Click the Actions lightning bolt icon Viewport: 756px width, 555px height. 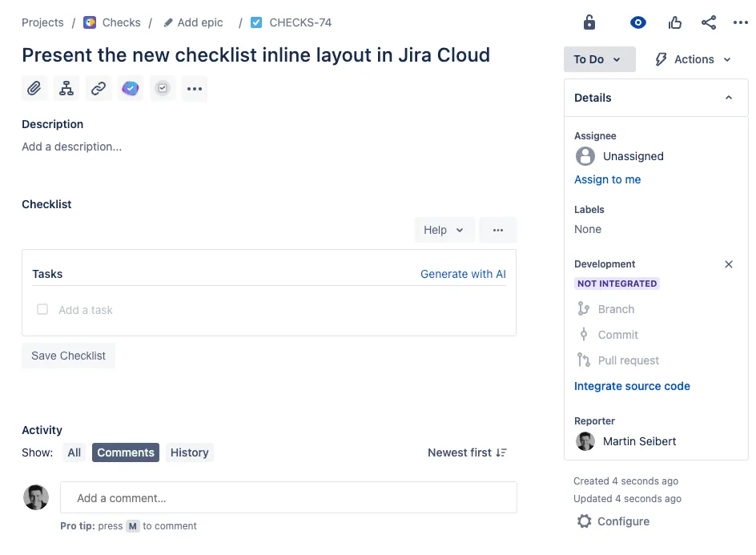[x=661, y=59]
